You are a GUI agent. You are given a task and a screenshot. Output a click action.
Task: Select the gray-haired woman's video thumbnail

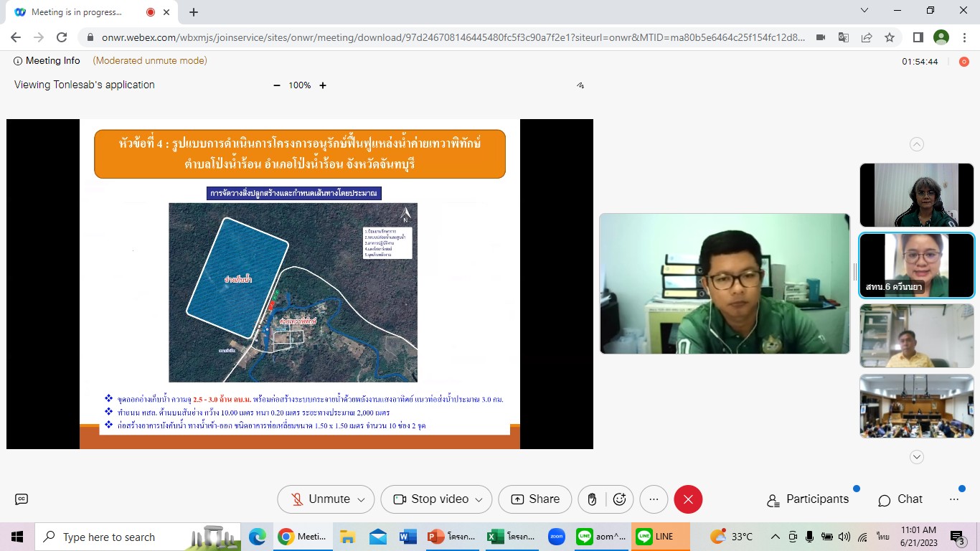[917, 195]
